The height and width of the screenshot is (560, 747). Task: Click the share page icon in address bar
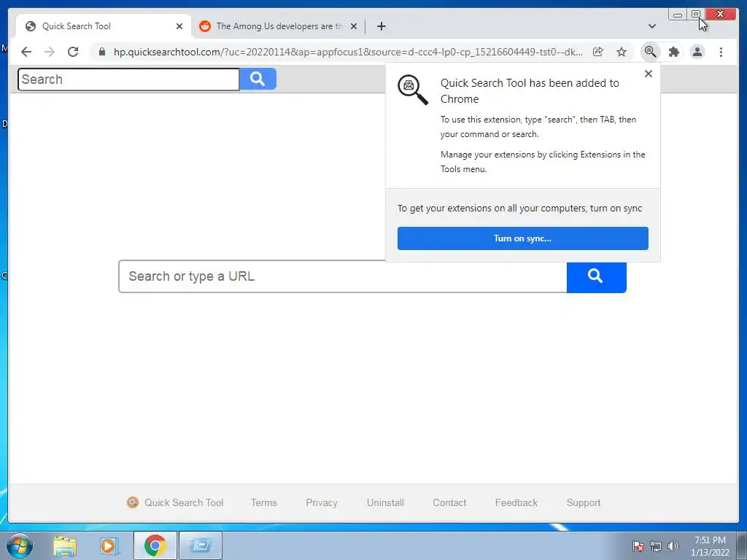(598, 52)
